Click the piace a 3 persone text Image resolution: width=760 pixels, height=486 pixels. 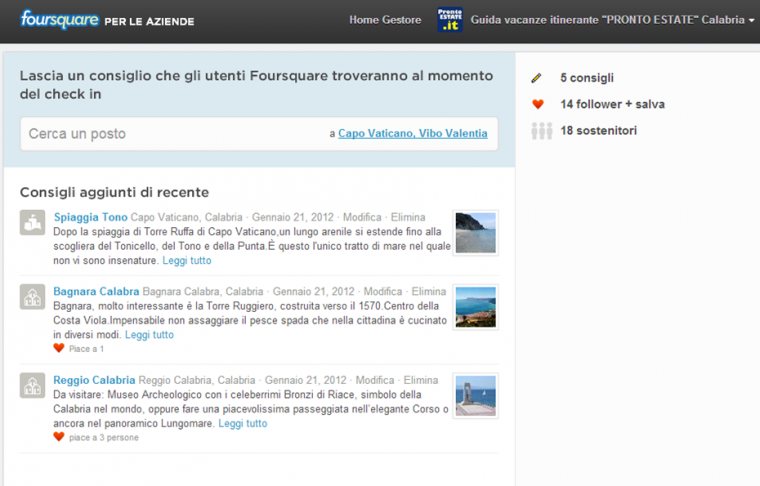coord(104,437)
